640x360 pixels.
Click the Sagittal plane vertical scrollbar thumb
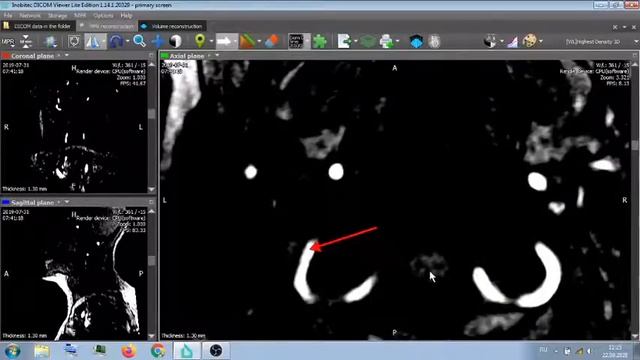(152, 260)
